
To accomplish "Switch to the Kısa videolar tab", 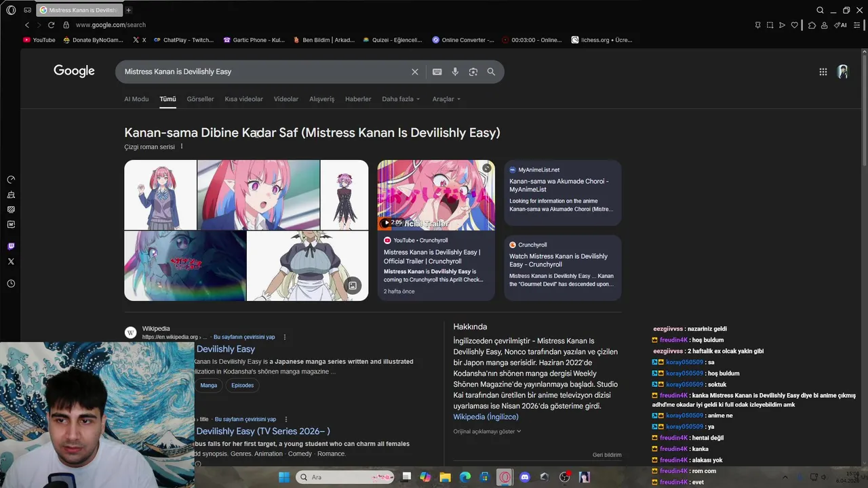I will pos(243,99).
